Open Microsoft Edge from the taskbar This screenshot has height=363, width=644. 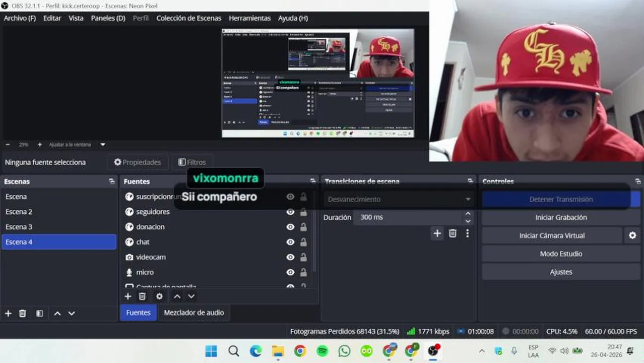tap(255, 351)
